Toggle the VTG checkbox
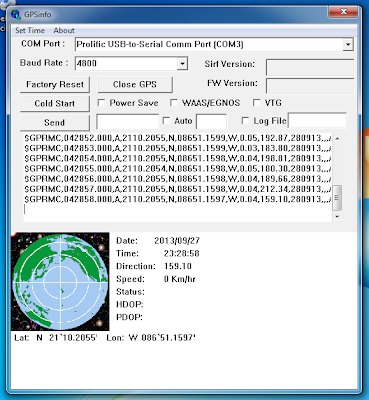The image size is (369, 400). [x=256, y=103]
